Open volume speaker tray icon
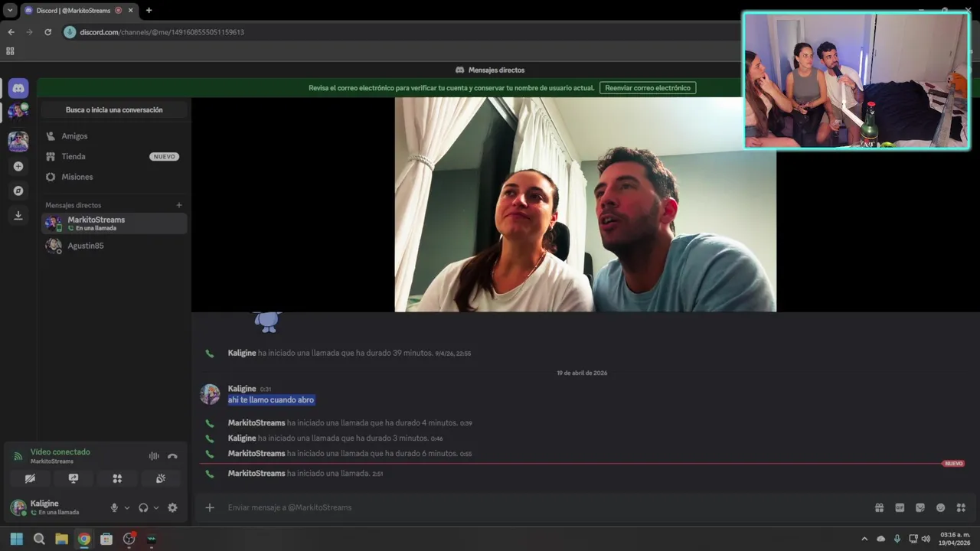This screenshot has height=551, width=980. 926,539
